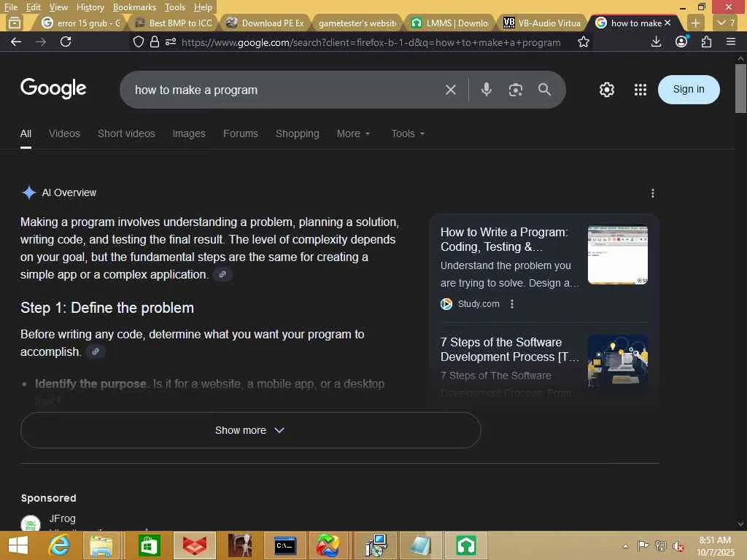
Task: Select the Short videos filter
Action: [x=126, y=134]
